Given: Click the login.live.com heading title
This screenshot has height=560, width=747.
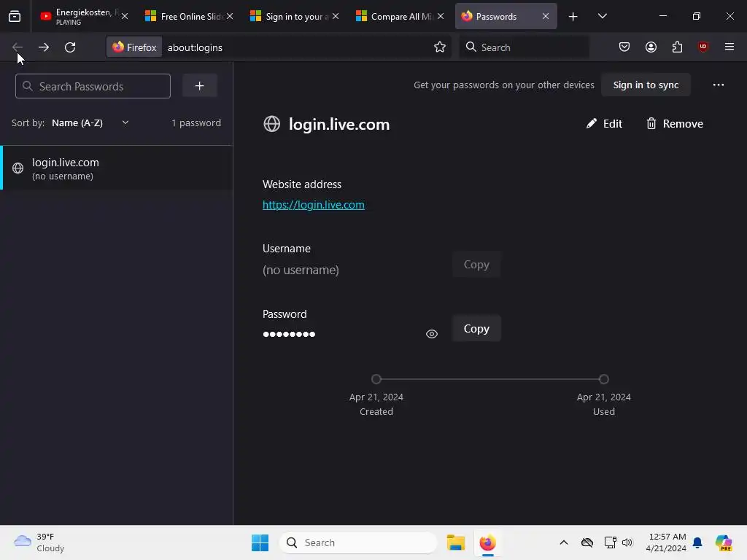Looking at the screenshot, I should [339, 124].
